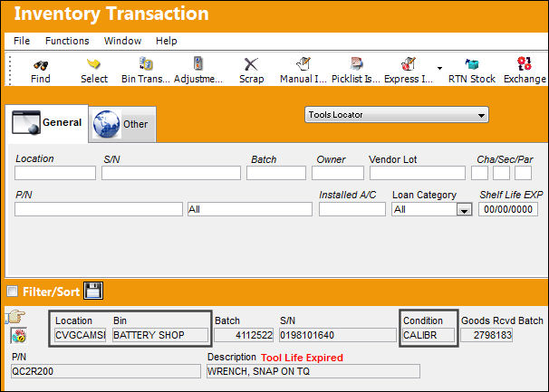Viewport: 549px width, 392px height.
Task: Enable the Filter/Sort checkbox
Action: (13, 292)
